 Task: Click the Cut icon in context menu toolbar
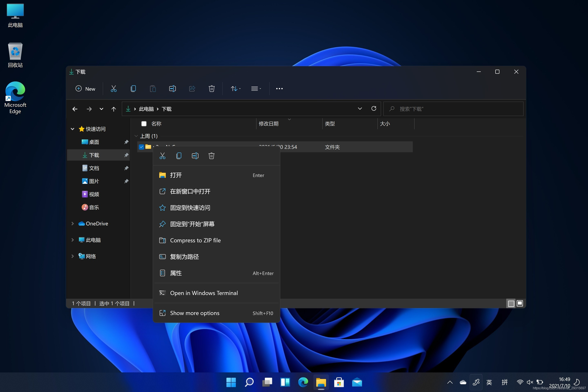point(162,156)
